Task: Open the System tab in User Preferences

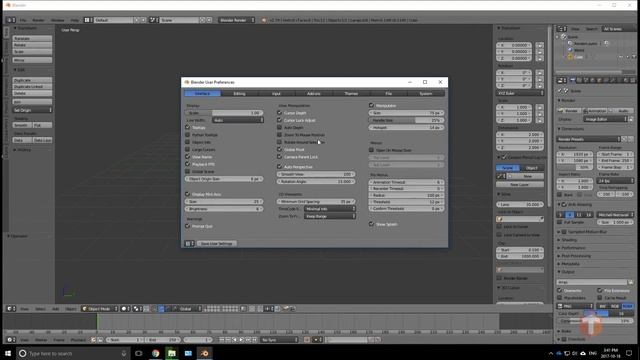Action: click(426, 93)
